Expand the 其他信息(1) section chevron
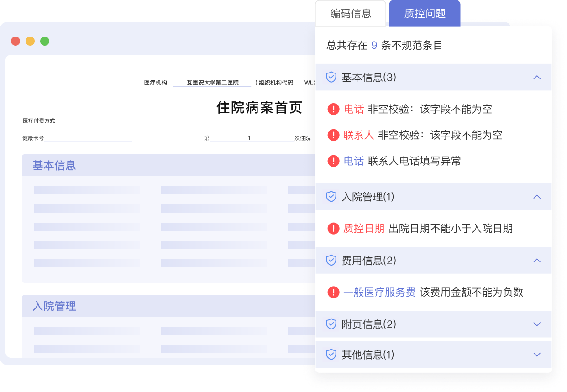The height and width of the screenshot is (392, 567). [537, 355]
